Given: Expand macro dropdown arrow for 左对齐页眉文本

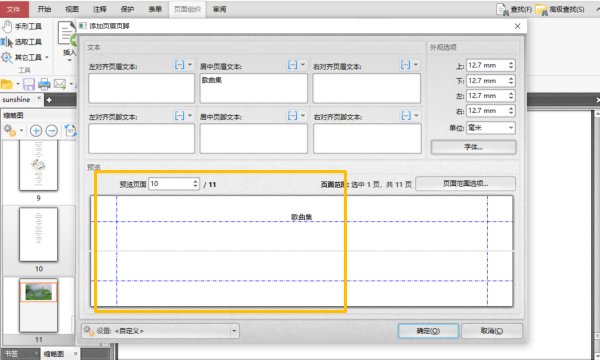Looking at the screenshot, I should 190,65.
